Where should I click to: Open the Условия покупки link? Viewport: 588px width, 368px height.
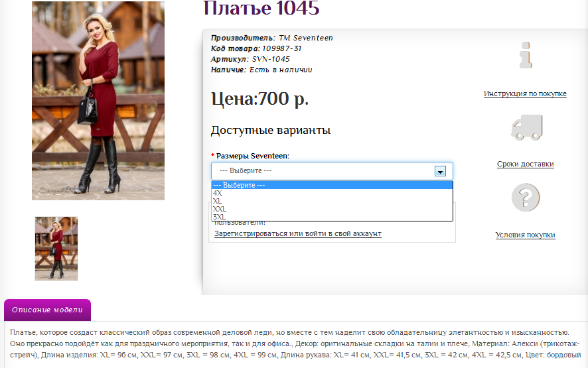click(525, 235)
